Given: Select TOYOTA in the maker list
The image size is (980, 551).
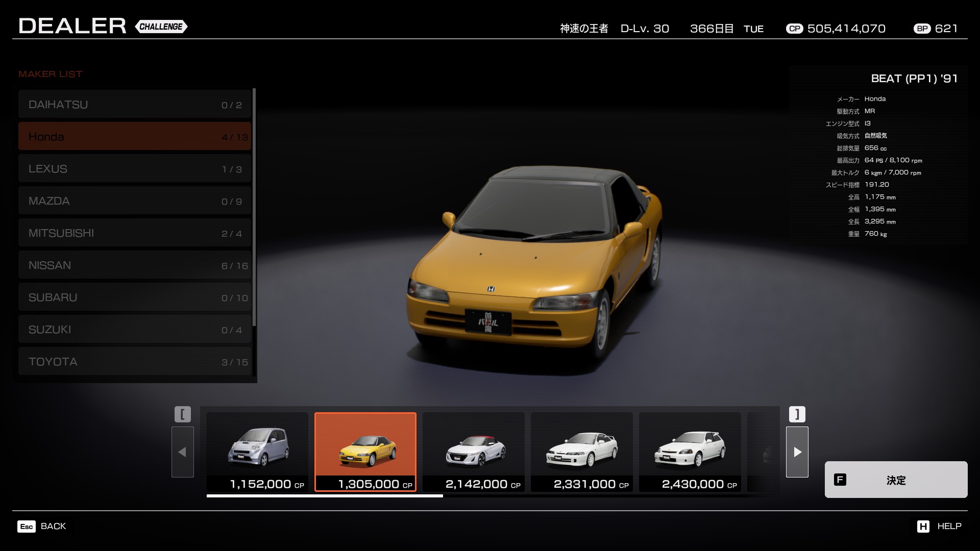Looking at the screenshot, I should click(135, 362).
